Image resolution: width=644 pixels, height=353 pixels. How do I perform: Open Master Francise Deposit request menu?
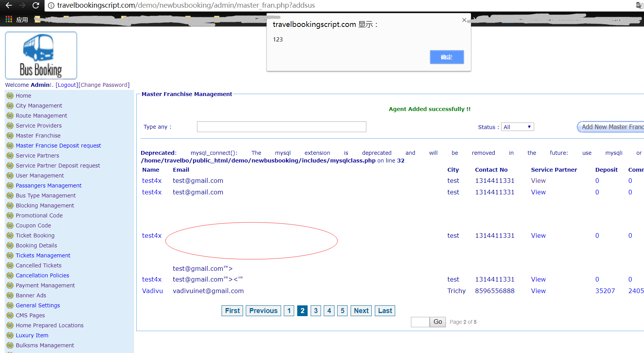(58, 146)
